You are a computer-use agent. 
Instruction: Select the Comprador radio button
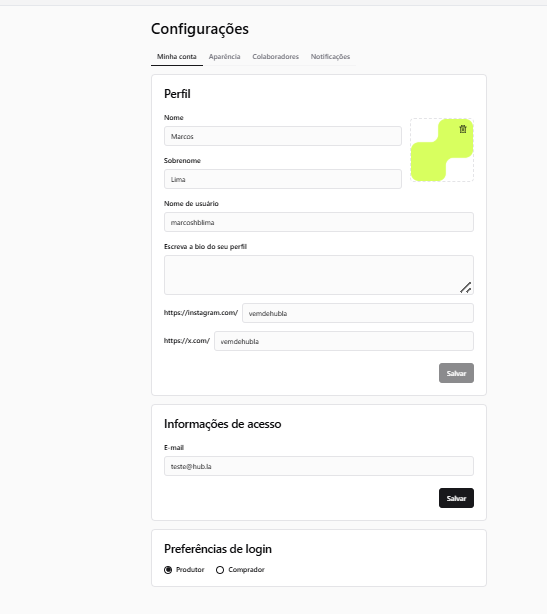point(220,570)
